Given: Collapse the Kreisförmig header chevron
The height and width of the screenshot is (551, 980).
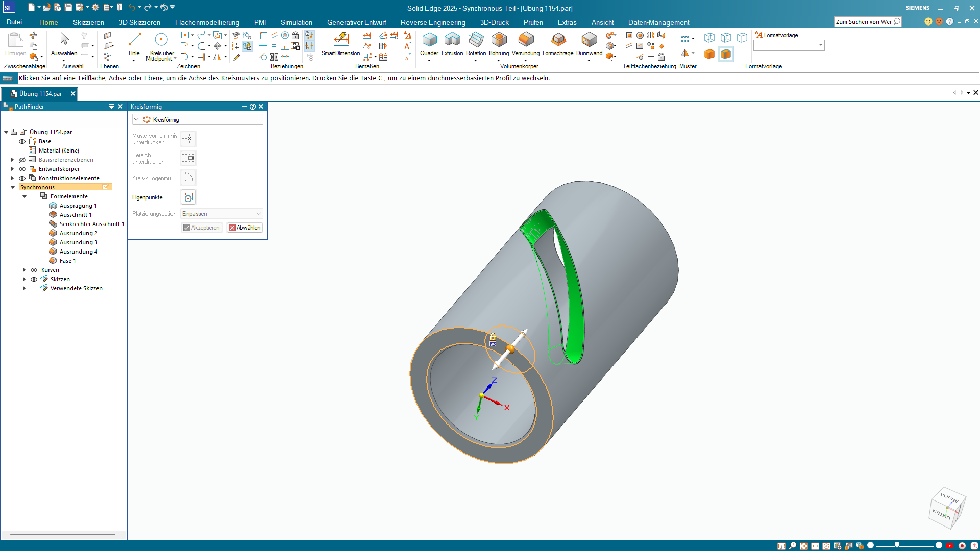Looking at the screenshot, I should (137, 119).
